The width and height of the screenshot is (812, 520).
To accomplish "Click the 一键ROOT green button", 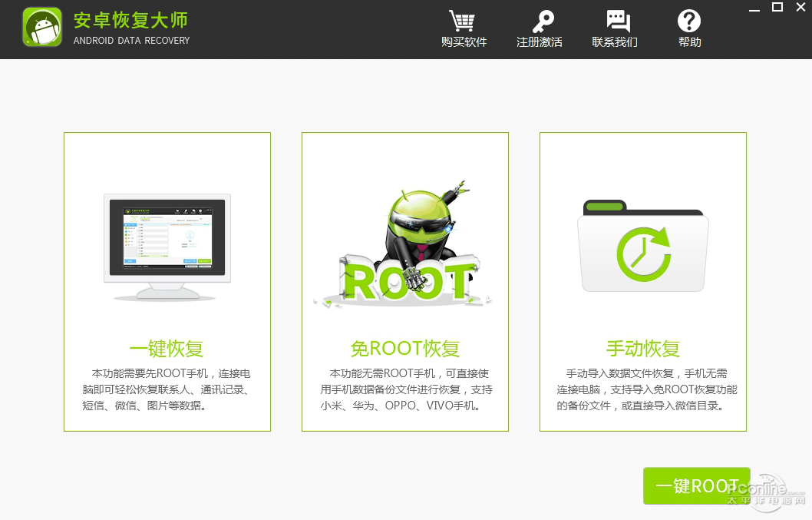I will (x=697, y=485).
